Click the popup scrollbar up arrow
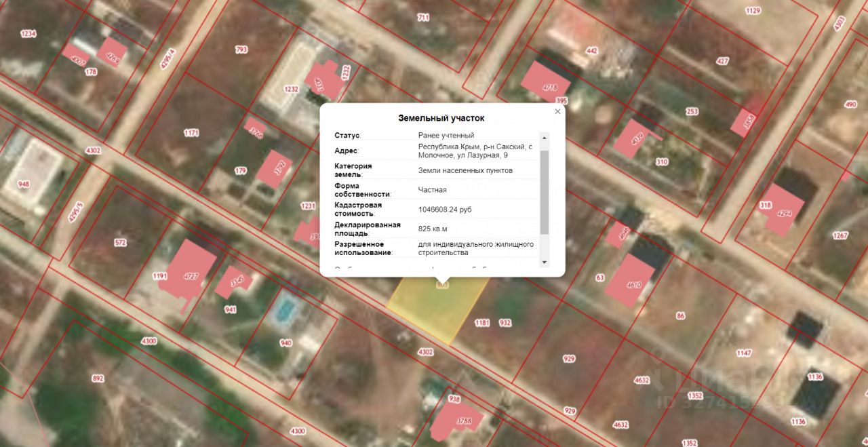This screenshot has height=447, width=868. [544, 137]
